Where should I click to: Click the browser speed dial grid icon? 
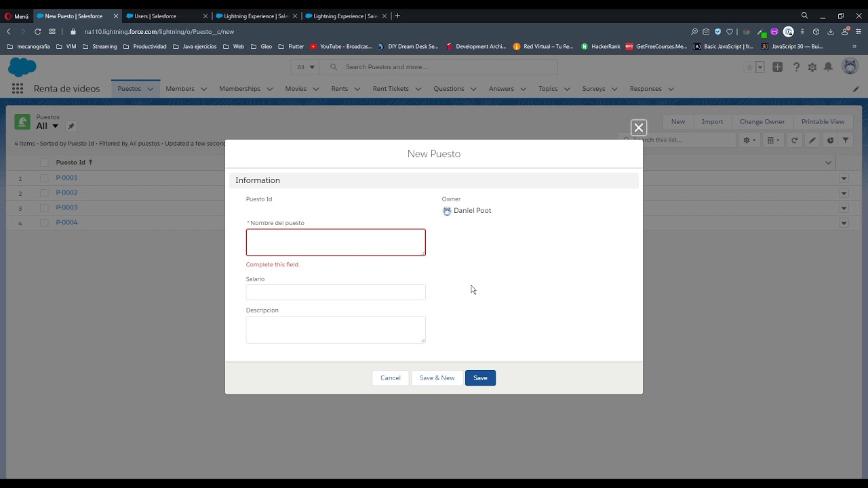point(52,31)
